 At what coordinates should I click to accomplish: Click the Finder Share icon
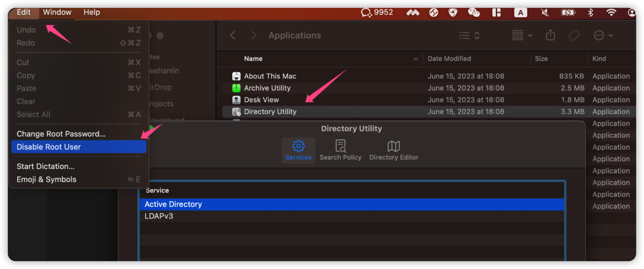(x=550, y=36)
